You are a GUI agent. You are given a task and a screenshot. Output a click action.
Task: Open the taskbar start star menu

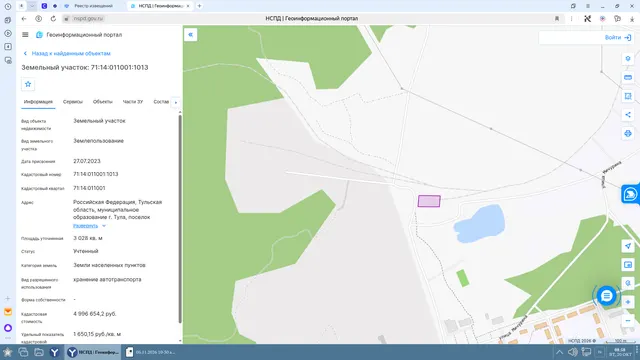tap(7, 352)
